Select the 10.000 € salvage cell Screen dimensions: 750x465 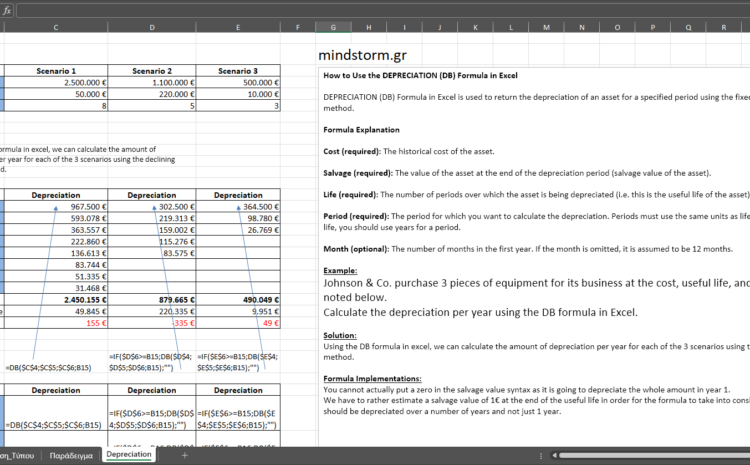click(238, 94)
